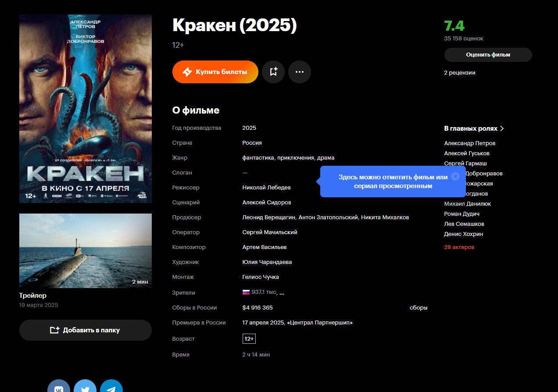Click the 12+ age rating badge
558x392 pixels.
pyautogui.click(x=249, y=339)
